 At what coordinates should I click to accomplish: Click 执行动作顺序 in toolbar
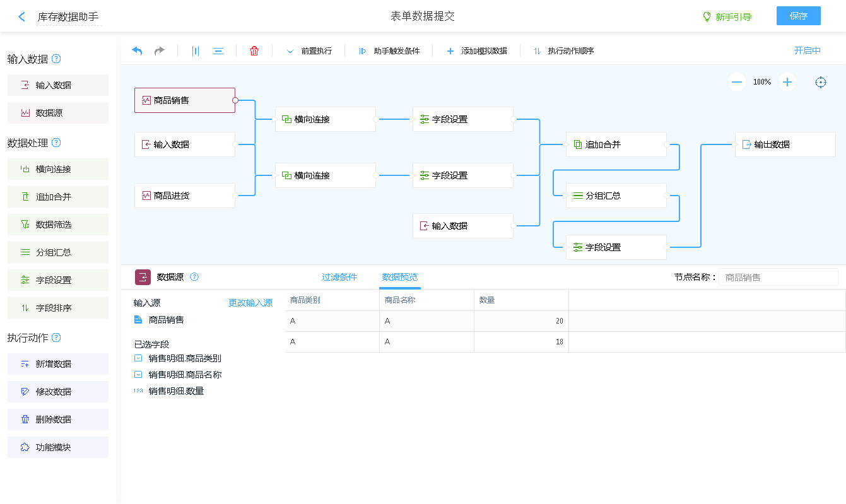[564, 51]
